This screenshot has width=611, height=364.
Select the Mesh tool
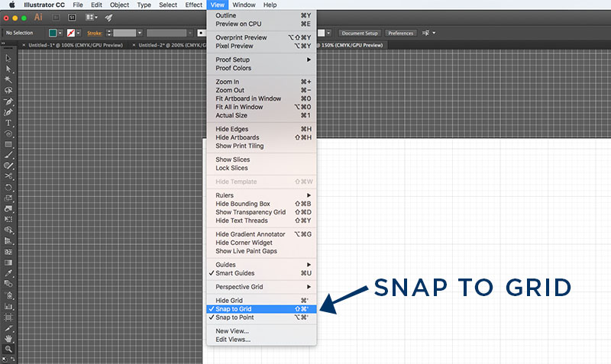8,252
